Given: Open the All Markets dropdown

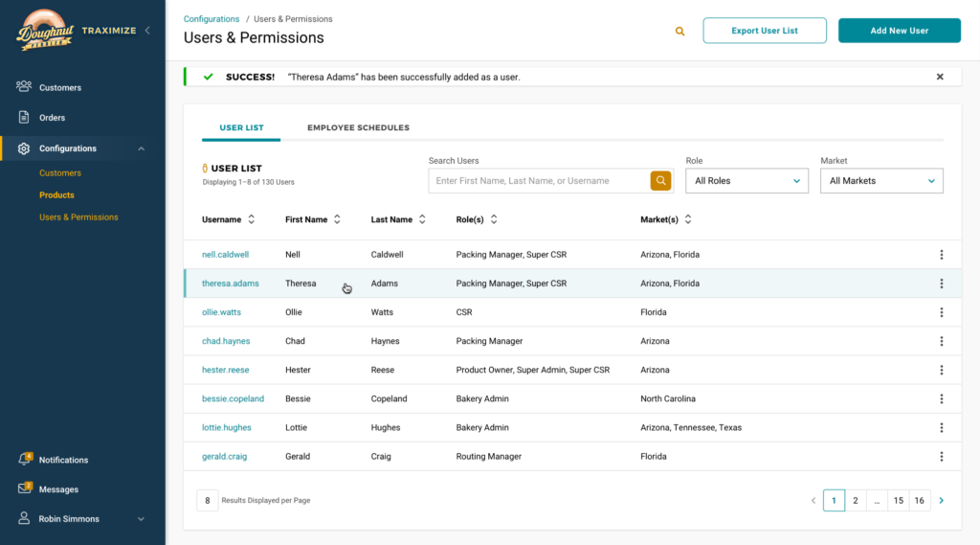Looking at the screenshot, I should [881, 181].
